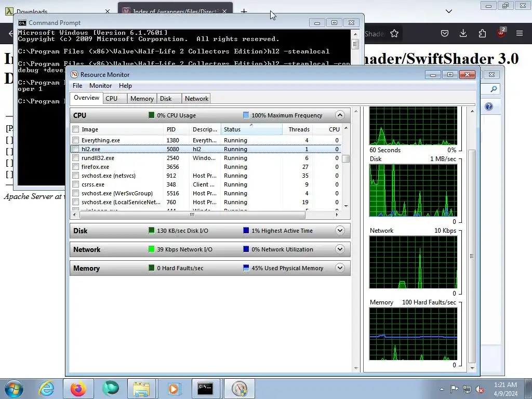Screen dimensions: 532x399
Task: Toggle checkbox for hl2.exe process
Action: [x=76, y=149]
